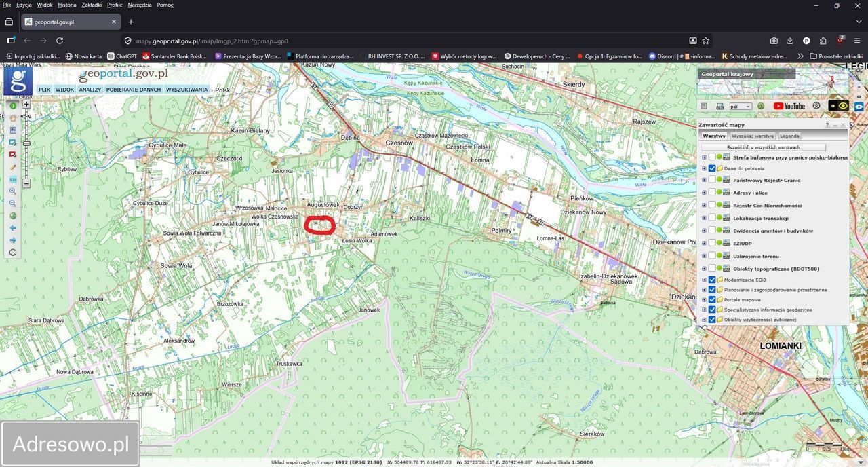Viewport: 868px width, 467px height.
Task: Uncheck the Portale mapowe checkbox
Action: (x=712, y=299)
